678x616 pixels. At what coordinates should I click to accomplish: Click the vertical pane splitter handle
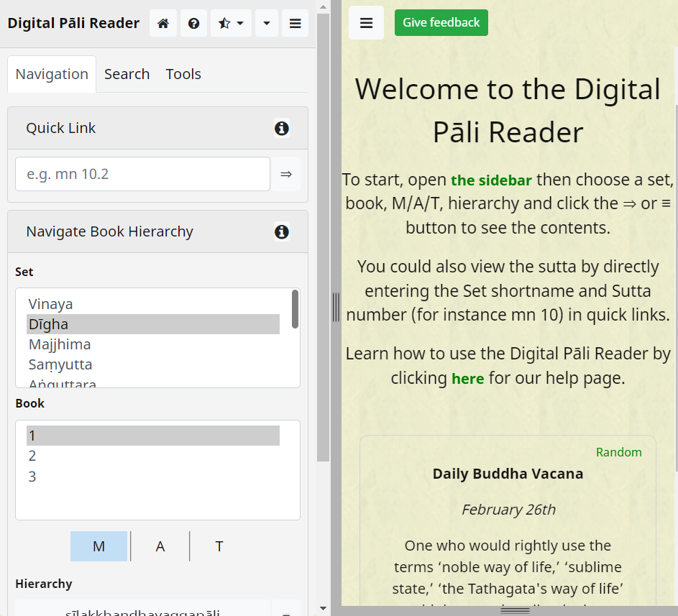pyautogui.click(x=336, y=308)
